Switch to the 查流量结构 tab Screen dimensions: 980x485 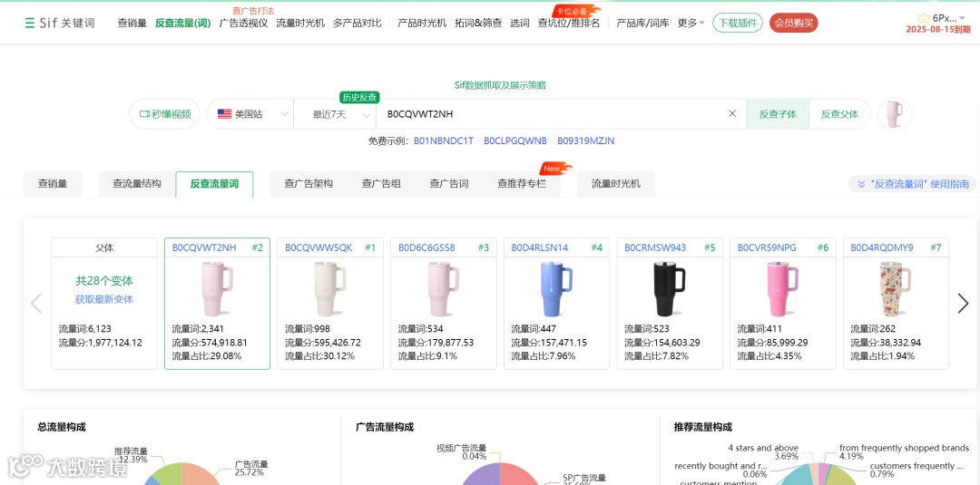(136, 184)
